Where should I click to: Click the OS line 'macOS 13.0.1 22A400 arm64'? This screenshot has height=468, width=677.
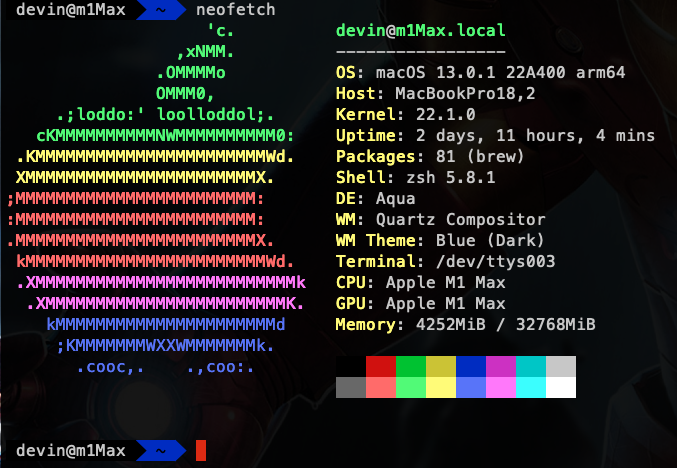pyautogui.click(x=500, y=73)
